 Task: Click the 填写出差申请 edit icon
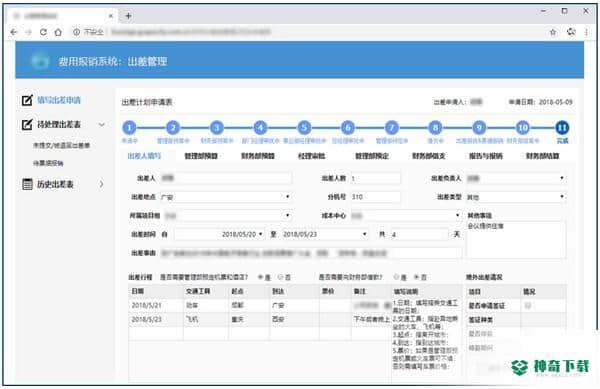tap(27, 100)
